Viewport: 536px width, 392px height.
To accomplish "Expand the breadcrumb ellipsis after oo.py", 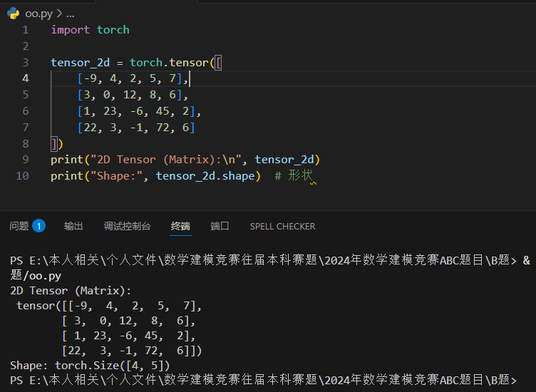I will pos(70,14).
